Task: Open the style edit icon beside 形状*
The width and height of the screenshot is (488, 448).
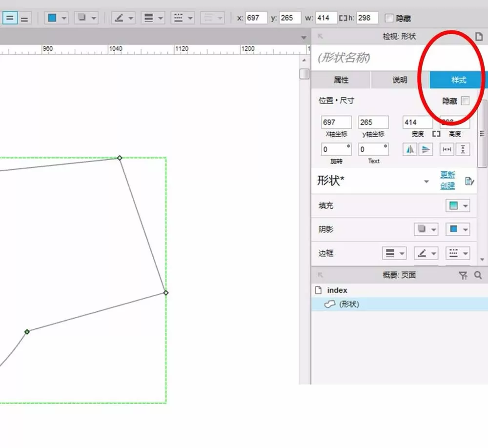Action: pos(469,181)
